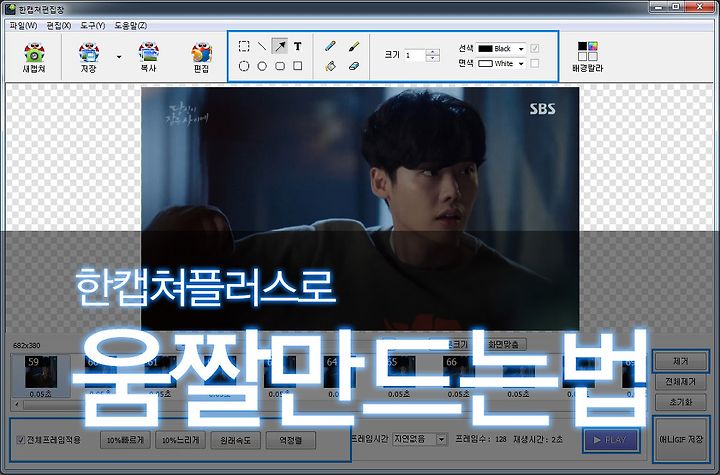Viewport: 720px width, 475px height.
Task: Click the 10%빠르게 button
Action: click(x=125, y=440)
